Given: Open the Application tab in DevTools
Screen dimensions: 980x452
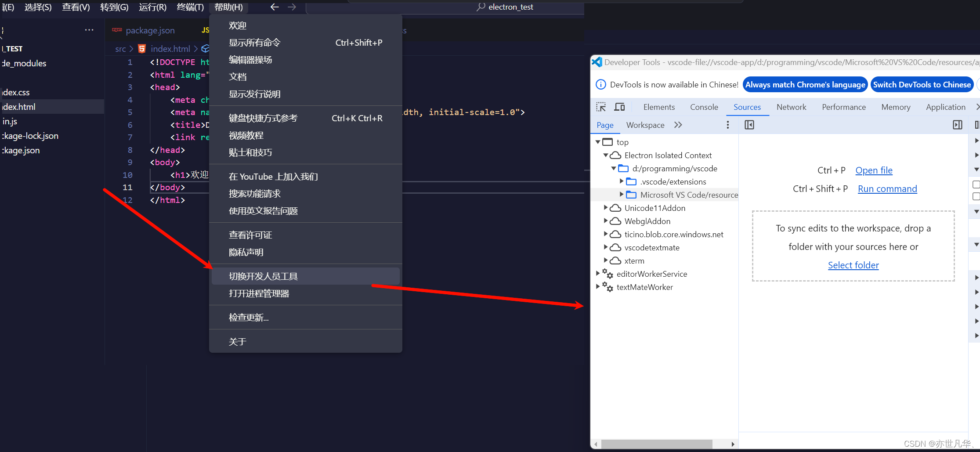Looking at the screenshot, I should click(945, 107).
